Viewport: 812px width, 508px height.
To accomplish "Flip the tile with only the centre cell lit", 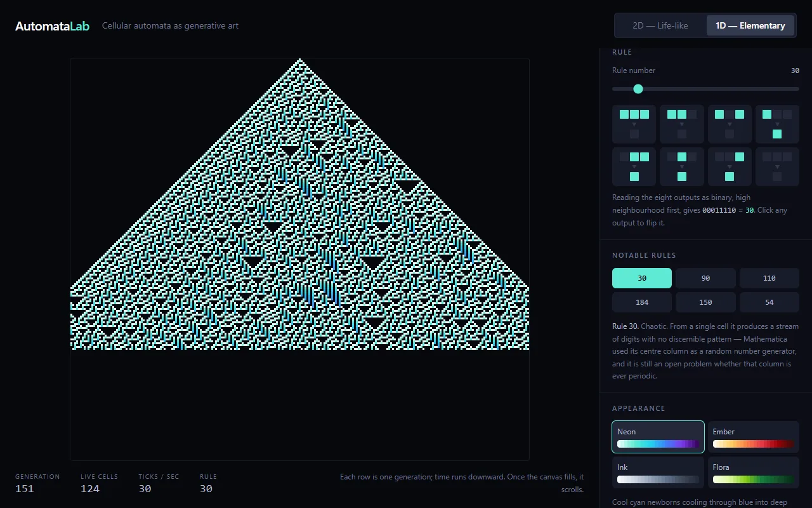I will coord(682,166).
